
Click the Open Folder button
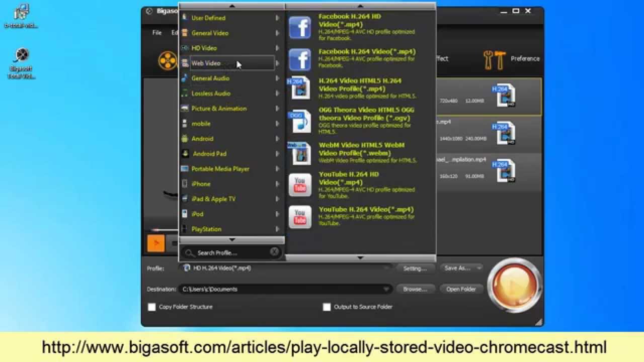[461, 289]
